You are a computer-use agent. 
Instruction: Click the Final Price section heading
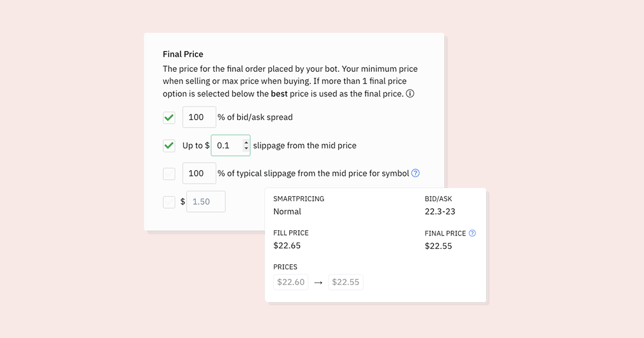point(183,54)
